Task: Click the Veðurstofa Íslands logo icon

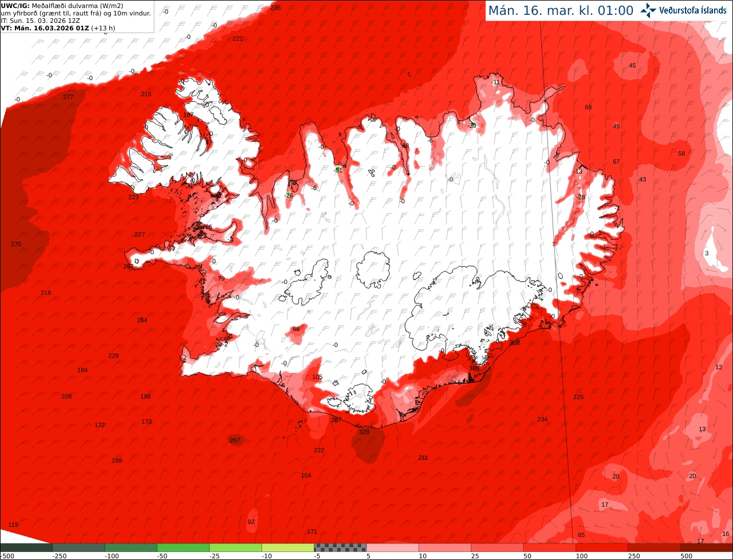Action: (x=648, y=10)
